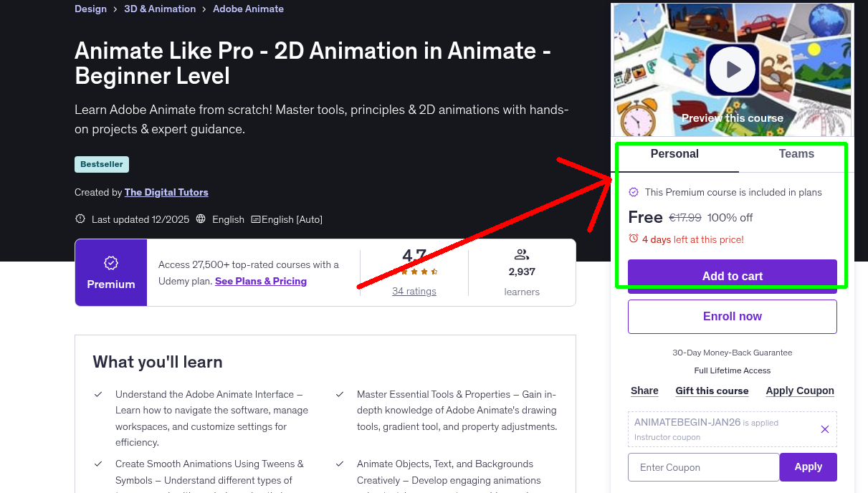Click the clock icon beside Last updated
The height and width of the screenshot is (493, 868).
tap(80, 219)
